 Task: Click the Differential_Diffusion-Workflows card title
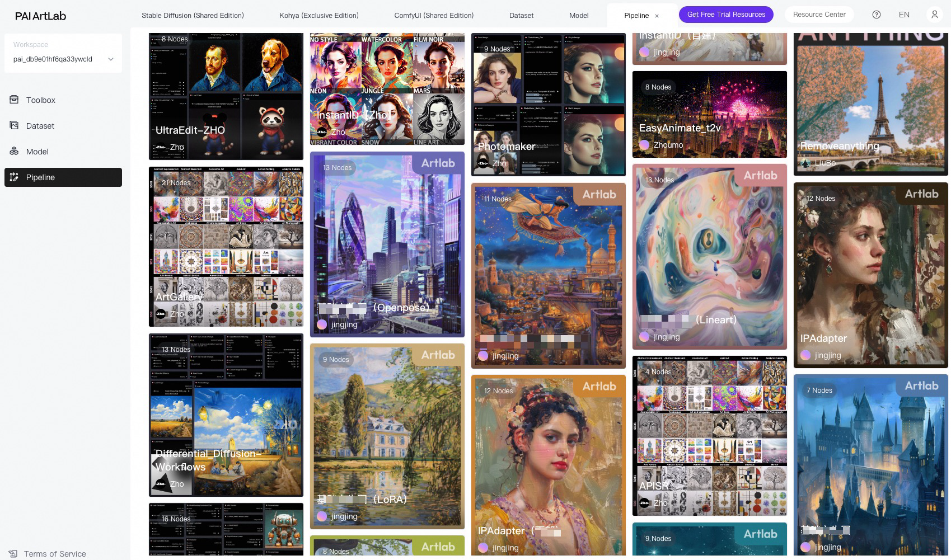click(208, 460)
